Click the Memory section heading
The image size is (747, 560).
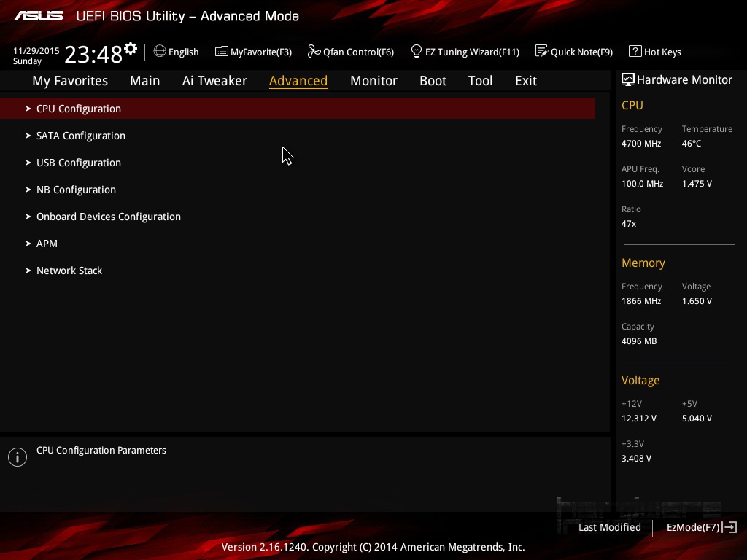[x=643, y=262]
